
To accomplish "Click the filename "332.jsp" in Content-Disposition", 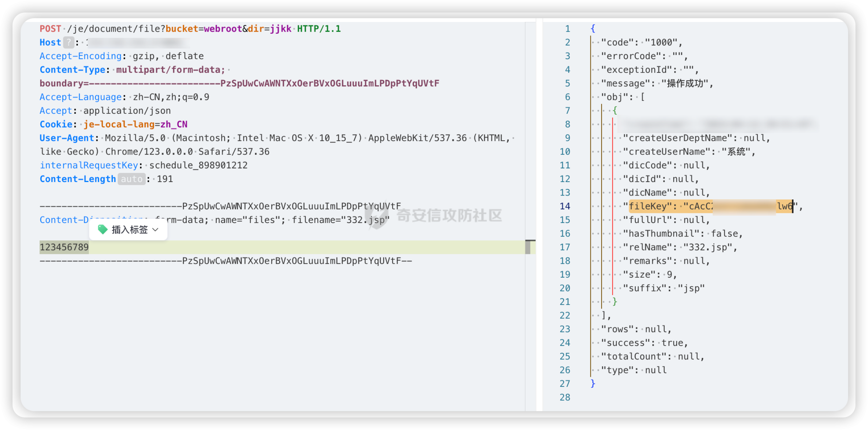I will click(365, 220).
